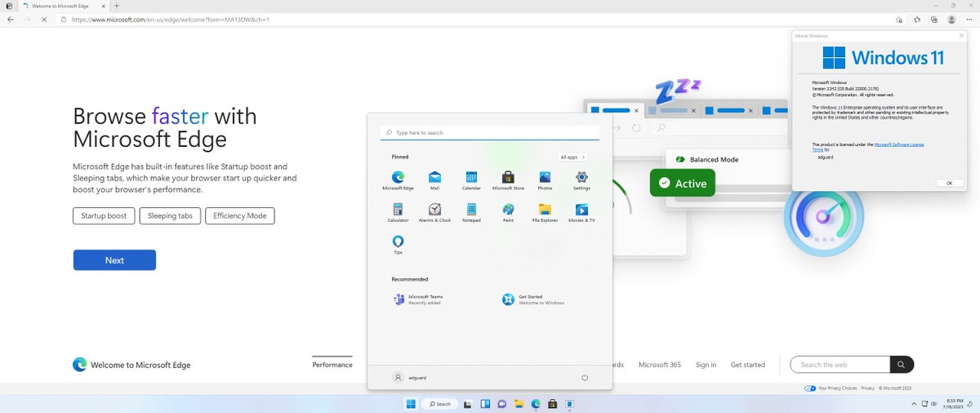Open the Mail app in Start menu

pos(434,180)
